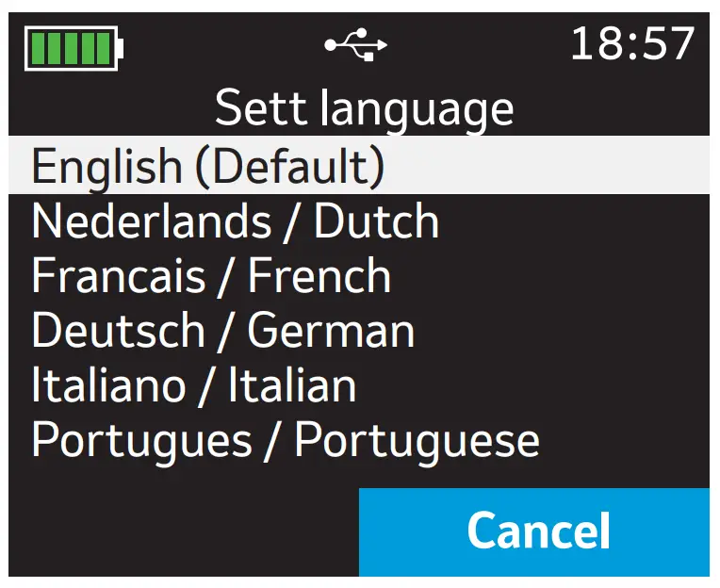Select English (Default) language option
This screenshot has width=720, height=588.
[x=208, y=166]
